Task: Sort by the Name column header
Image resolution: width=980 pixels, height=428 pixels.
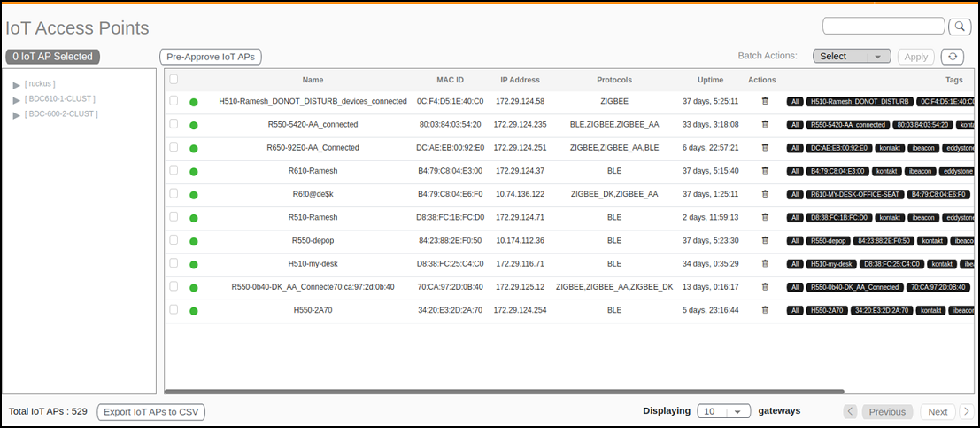Action: (313, 80)
